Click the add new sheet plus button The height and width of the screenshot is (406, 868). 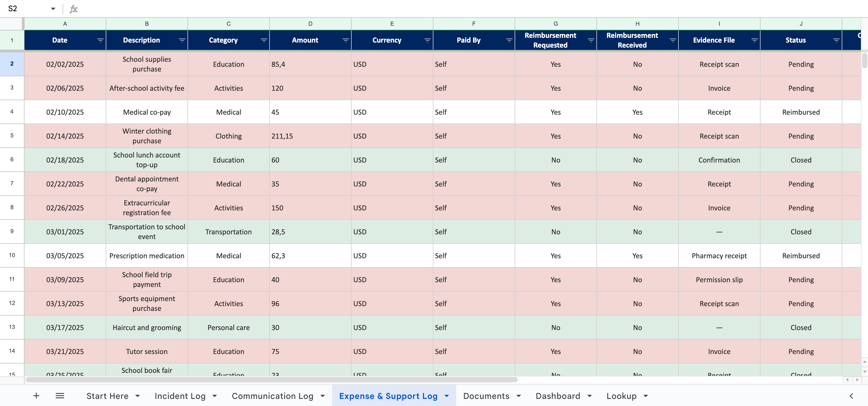(x=36, y=396)
